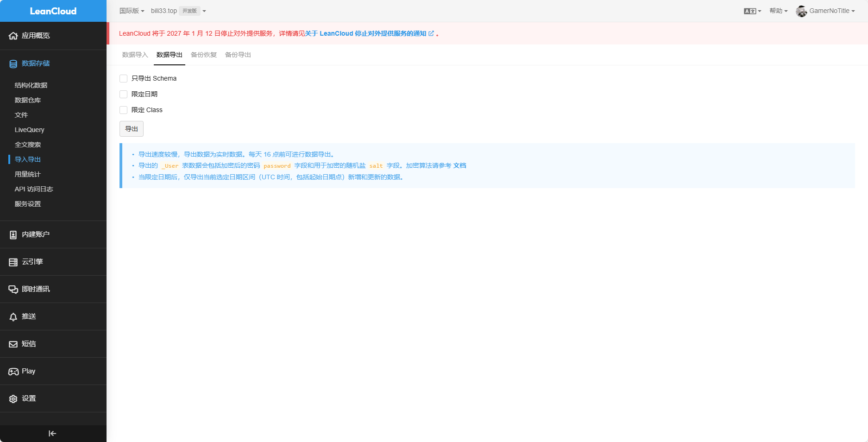This screenshot has width=868, height=442.
Task: Click the gamepad icon for Play
Action: 13,372
